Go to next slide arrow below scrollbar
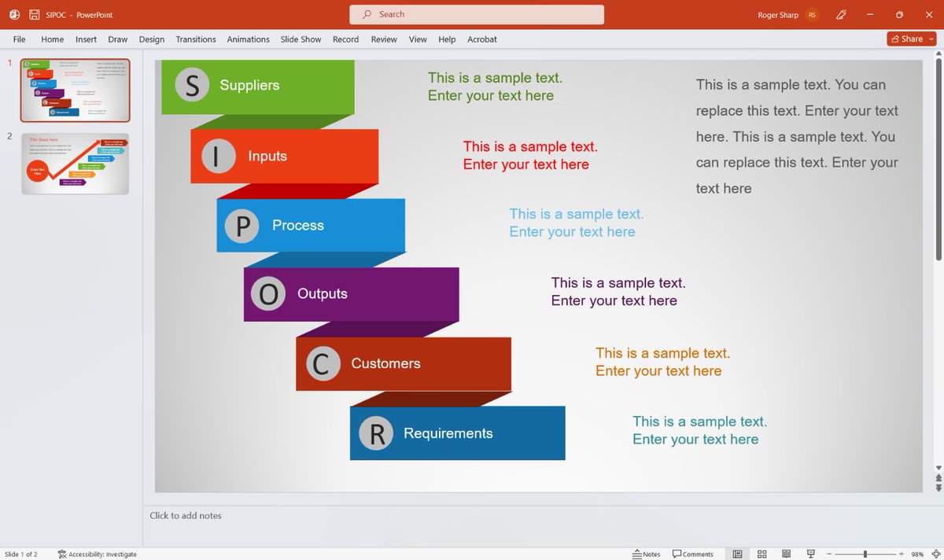The image size is (944, 560). click(938, 487)
